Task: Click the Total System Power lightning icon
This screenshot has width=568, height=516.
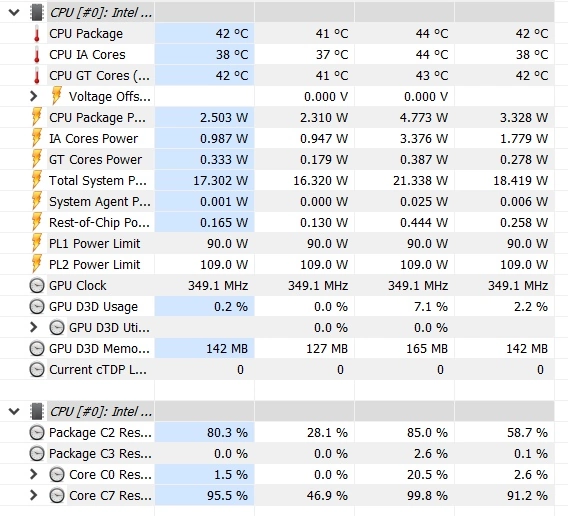Action: tap(37, 180)
